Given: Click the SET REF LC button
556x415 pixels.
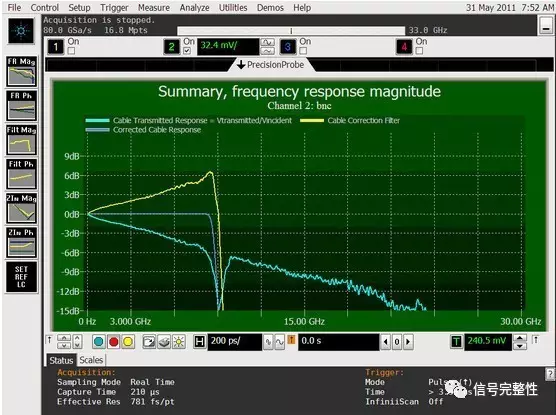Looking at the screenshot, I should click(21, 277).
